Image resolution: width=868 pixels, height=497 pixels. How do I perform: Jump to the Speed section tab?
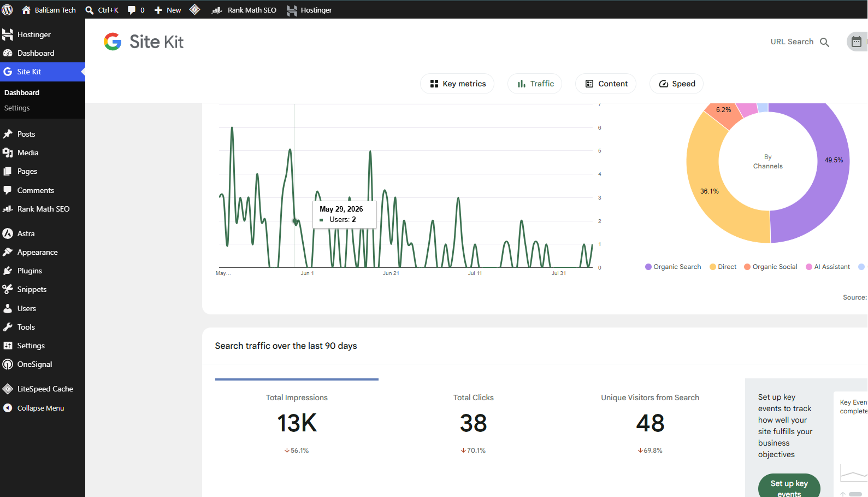(x=676, y=84)
